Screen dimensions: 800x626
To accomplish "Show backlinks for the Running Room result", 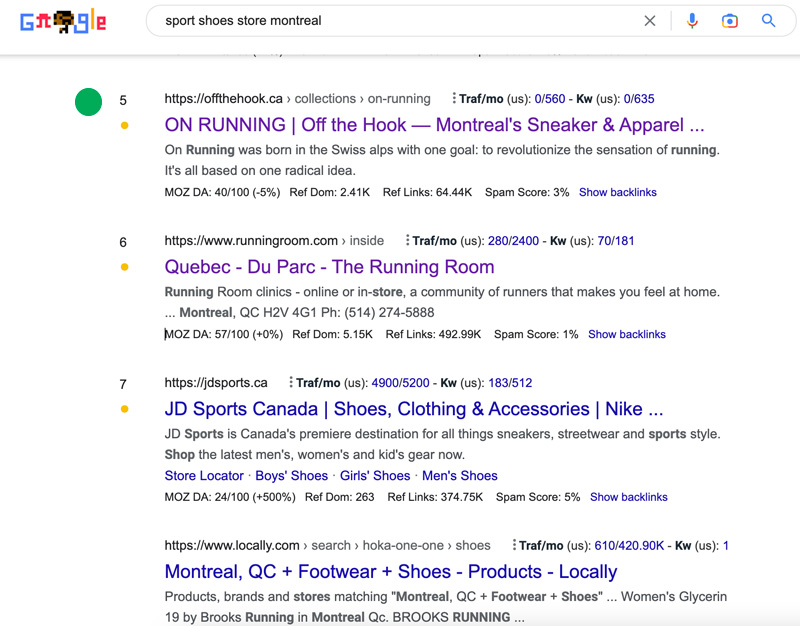I will (627, 334).
